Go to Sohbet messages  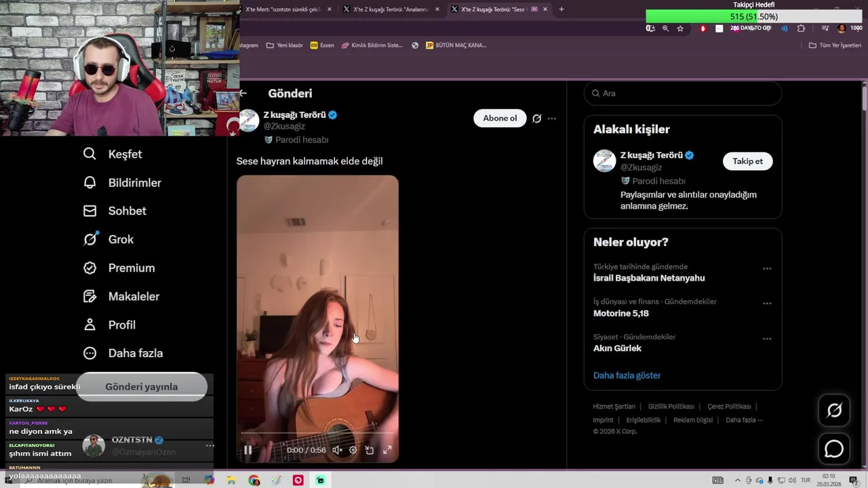pyautogui.click(x=115, y=211)
